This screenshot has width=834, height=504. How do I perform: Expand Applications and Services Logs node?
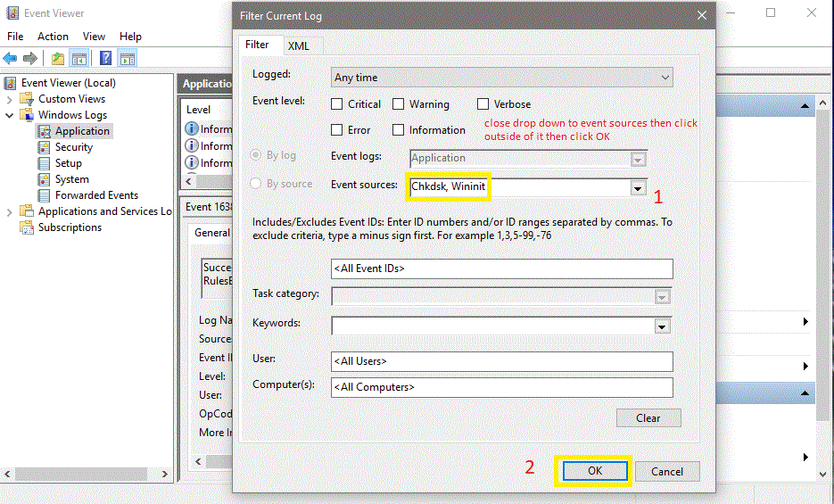9,212
